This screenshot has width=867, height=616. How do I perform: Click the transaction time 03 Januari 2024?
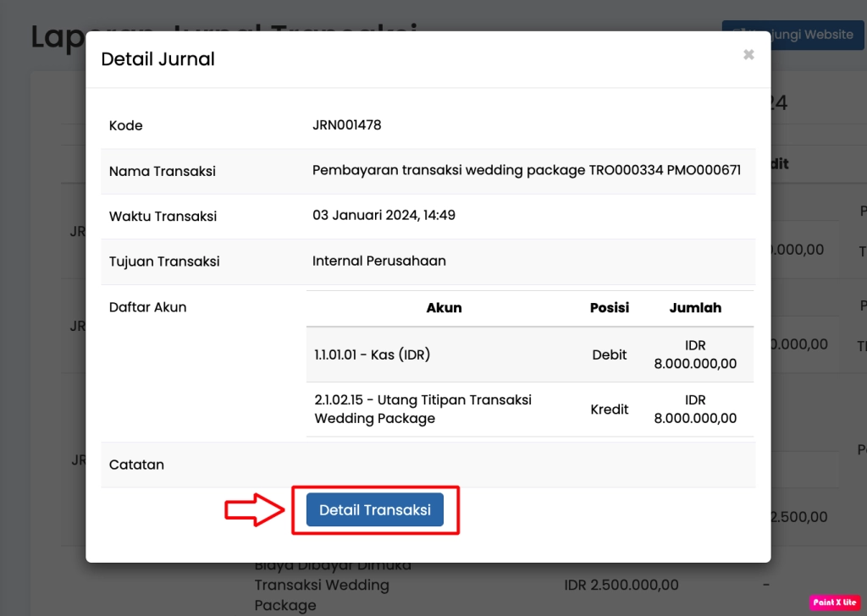point(384,215)
